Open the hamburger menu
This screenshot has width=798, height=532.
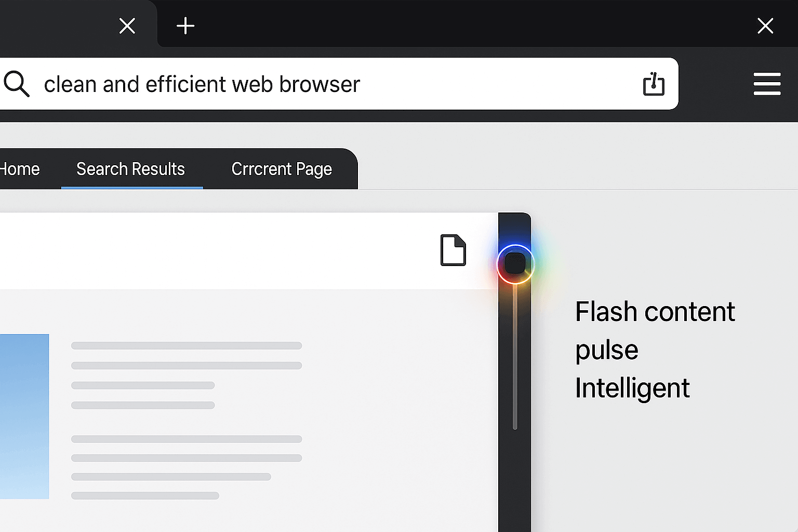tap(767, 84)
